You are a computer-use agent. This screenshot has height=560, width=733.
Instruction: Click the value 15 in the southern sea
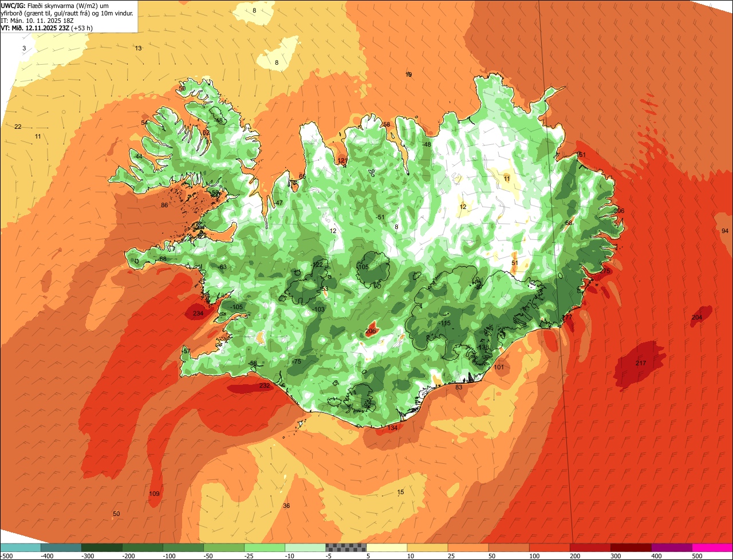click(x=400, y=492)
